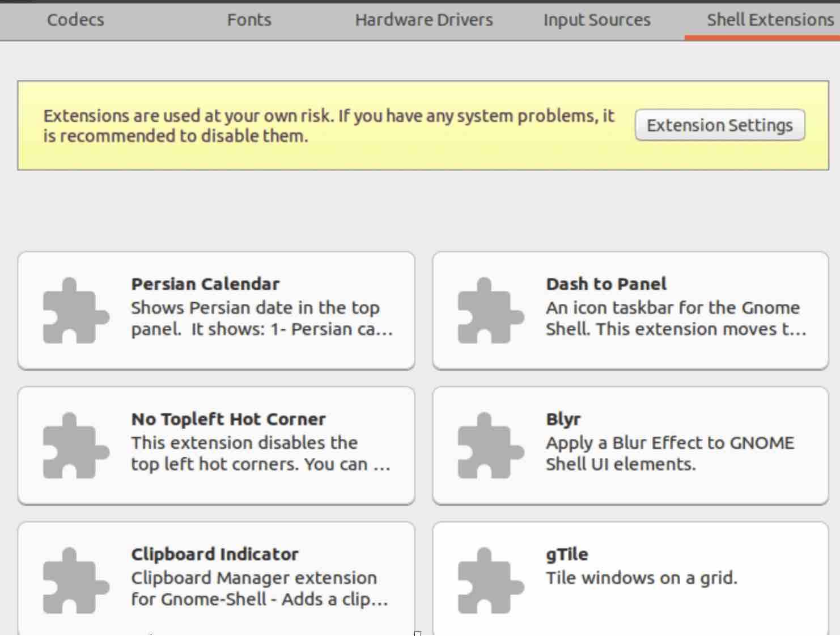The height and width of the screenshot is (636, 840).
Task: Go to the Hardware Drivers tab
Action: [x=424, y=20]
